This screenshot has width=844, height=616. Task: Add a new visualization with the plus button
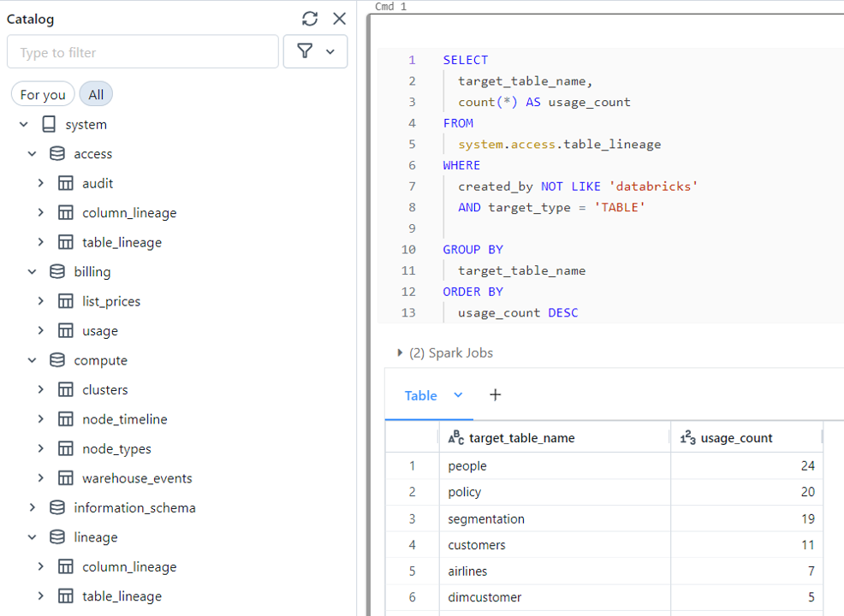(x=495, y=395)
